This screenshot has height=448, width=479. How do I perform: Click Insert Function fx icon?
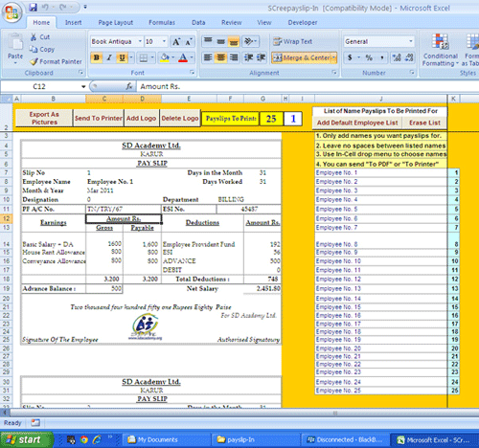(128, 86)
